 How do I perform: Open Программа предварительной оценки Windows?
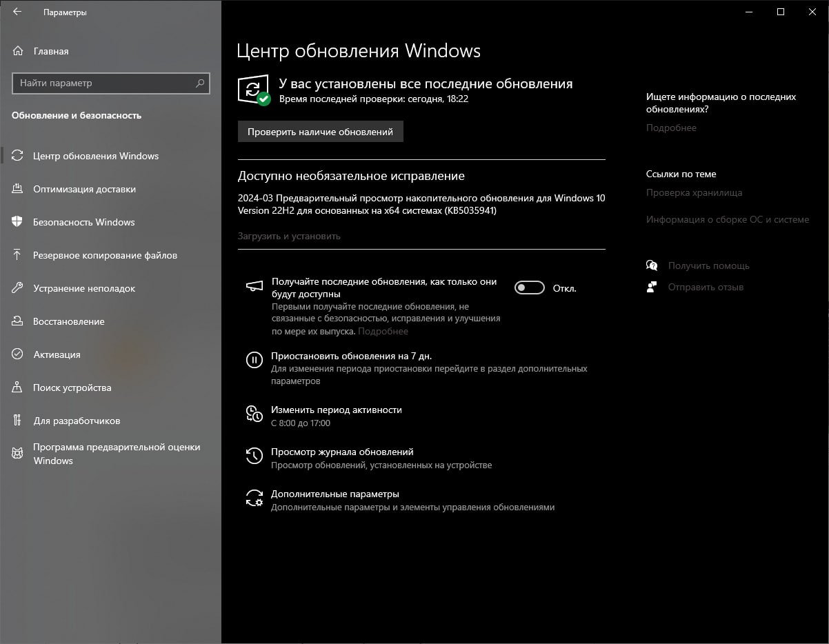coord(117,454)
